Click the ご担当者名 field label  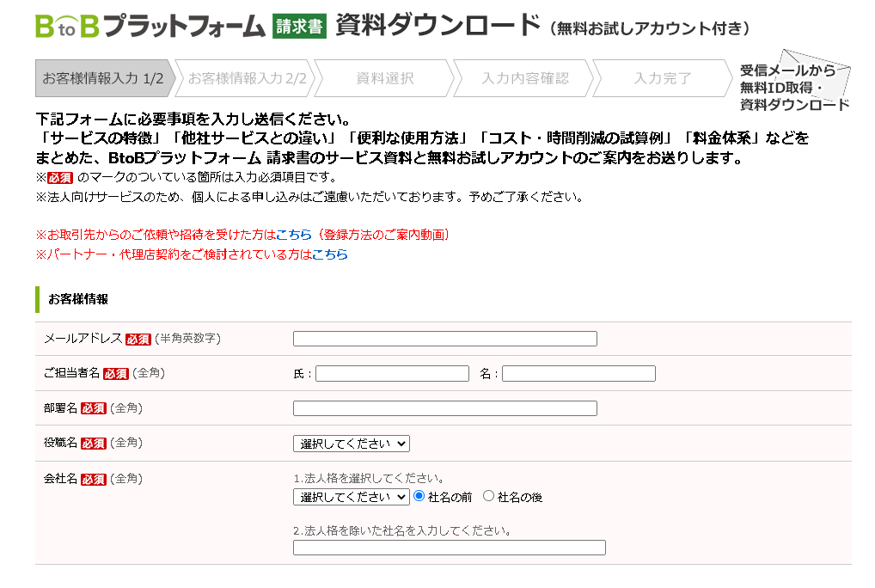(x=72, y=373)
